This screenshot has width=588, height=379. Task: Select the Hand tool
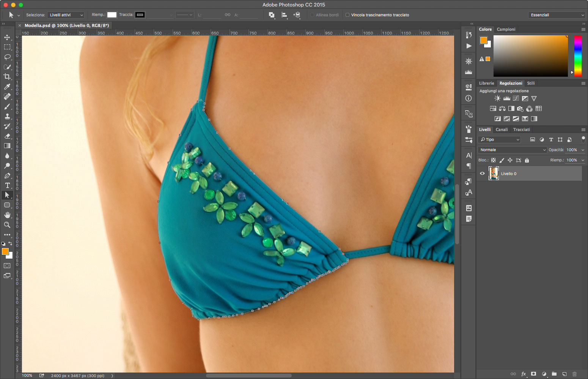pos(7,215)
